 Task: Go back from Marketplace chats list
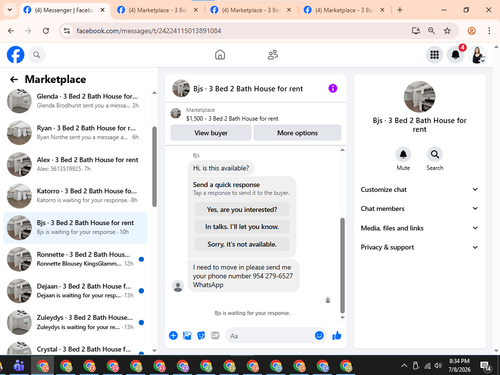[x=14, y=79]
